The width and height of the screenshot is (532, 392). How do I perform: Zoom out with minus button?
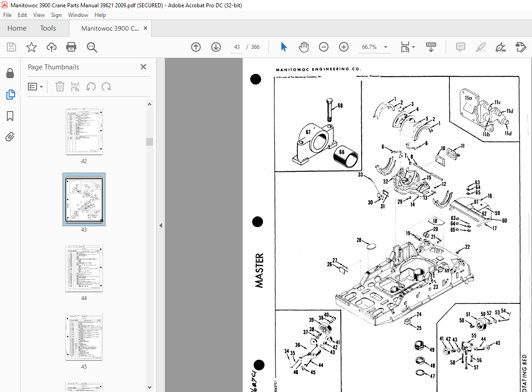click(x=324, y=47)
